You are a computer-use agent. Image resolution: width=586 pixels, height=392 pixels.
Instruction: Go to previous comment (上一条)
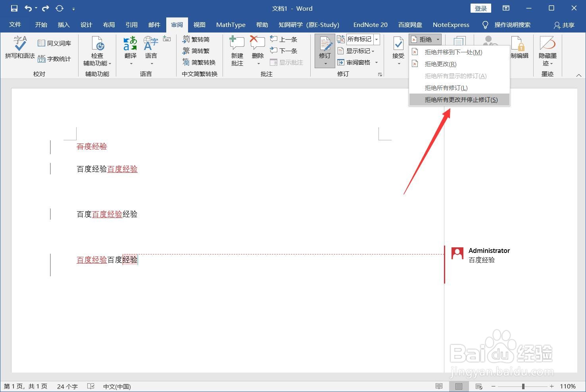click(x=284, y=39)
